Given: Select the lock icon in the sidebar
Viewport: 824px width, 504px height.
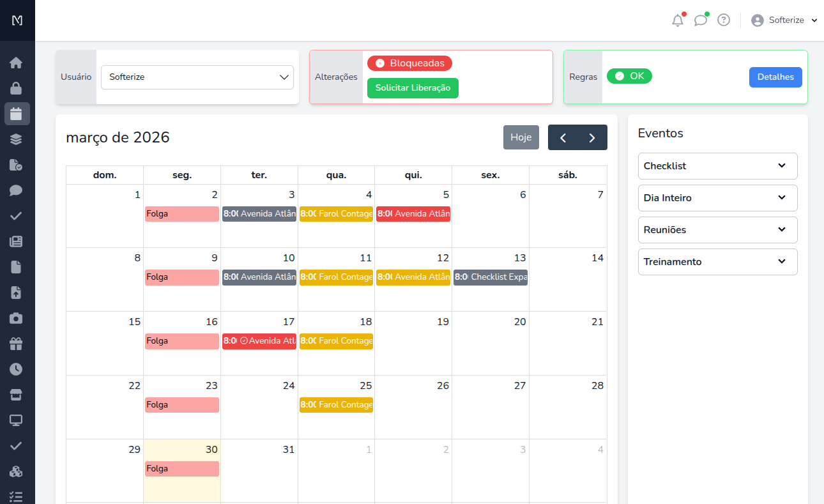Looking at the screenshot, I should coord(17,88).
